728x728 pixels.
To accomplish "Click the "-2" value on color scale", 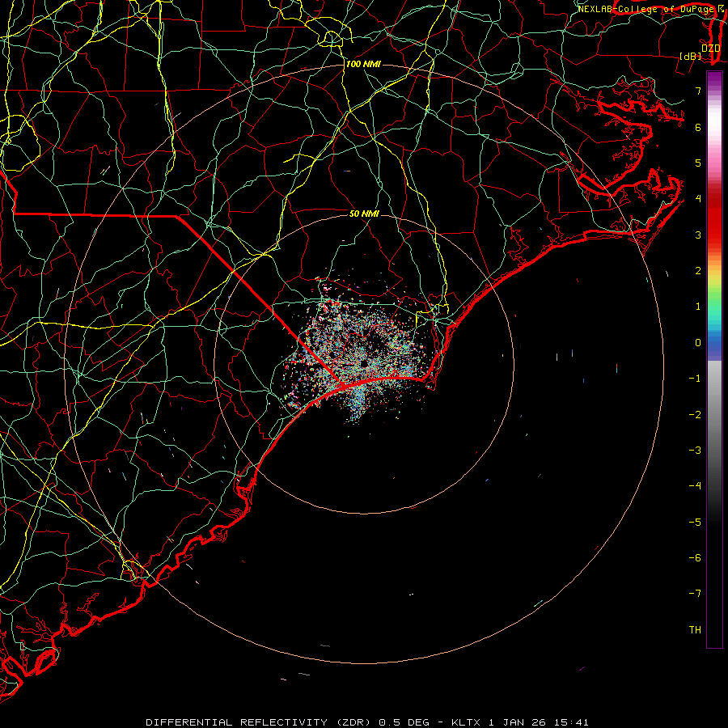I will (695, 415).
